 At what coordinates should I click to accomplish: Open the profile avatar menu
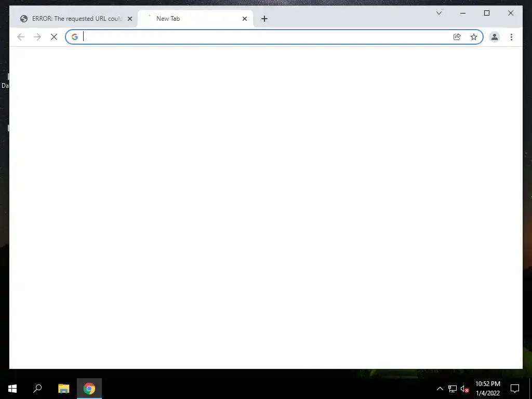[x=495, y=37]
